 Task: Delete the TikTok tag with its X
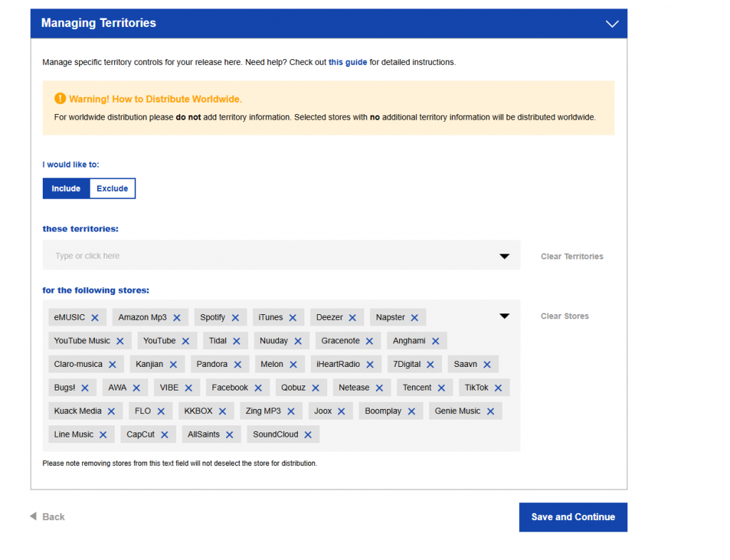point(498,388)
